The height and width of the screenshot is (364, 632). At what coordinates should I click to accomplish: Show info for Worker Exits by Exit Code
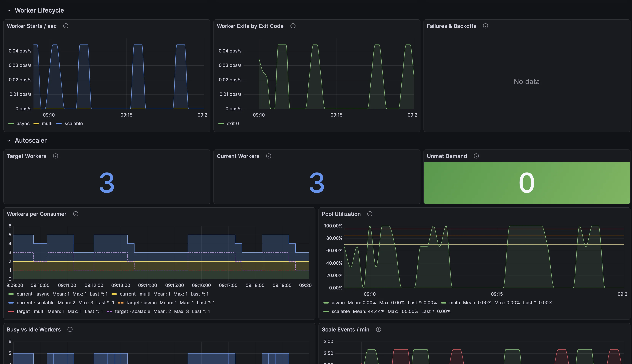pyautogui.click(x=293, y=26)
